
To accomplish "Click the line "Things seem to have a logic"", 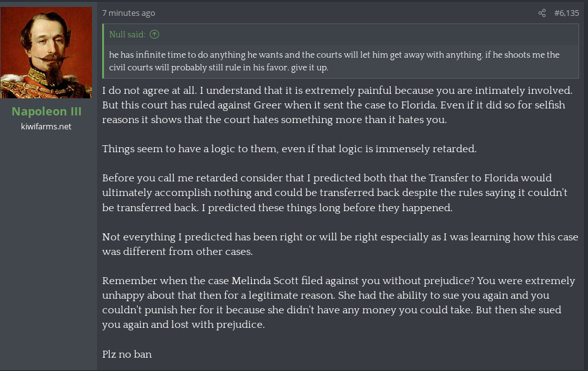I will tap(289, 149).
